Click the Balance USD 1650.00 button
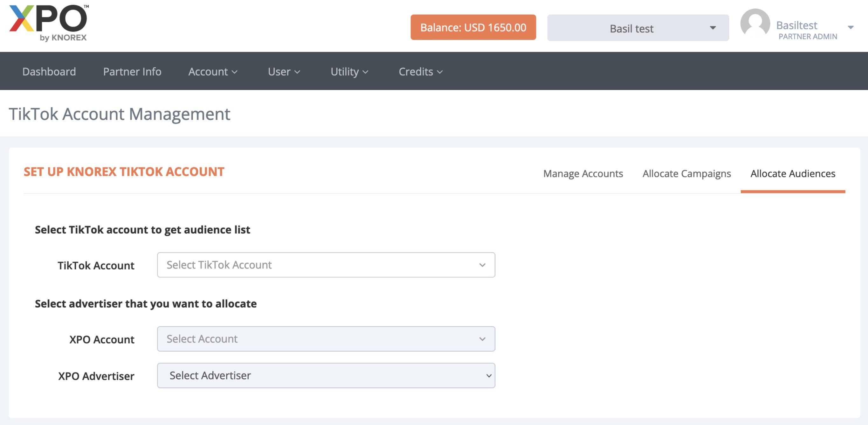Image resolution: width=868 pixels, height=425 pixels. (x=473, y=27)
